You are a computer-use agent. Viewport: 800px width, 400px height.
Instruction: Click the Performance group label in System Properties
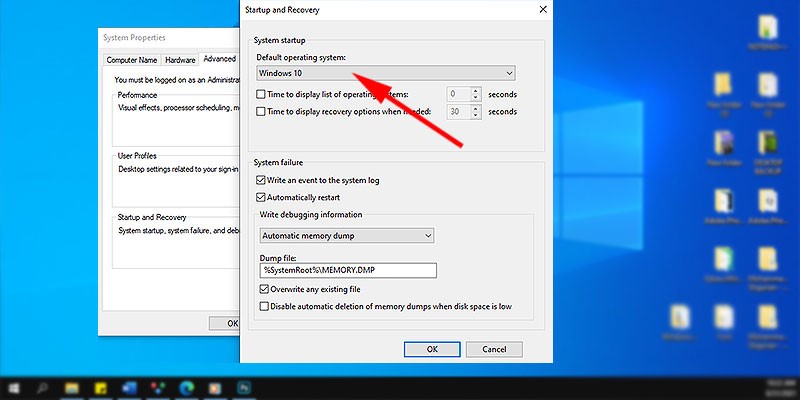(137, 95)
